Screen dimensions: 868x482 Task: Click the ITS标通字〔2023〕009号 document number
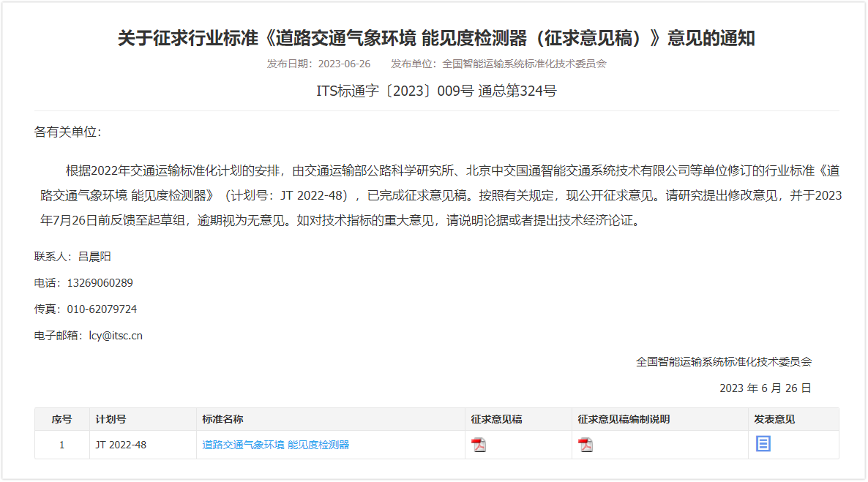(394, 91)
